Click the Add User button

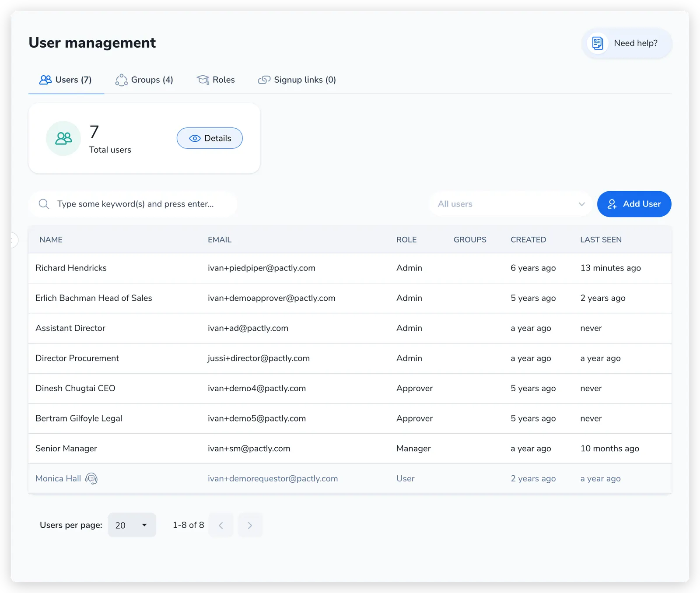pos(634,204)
